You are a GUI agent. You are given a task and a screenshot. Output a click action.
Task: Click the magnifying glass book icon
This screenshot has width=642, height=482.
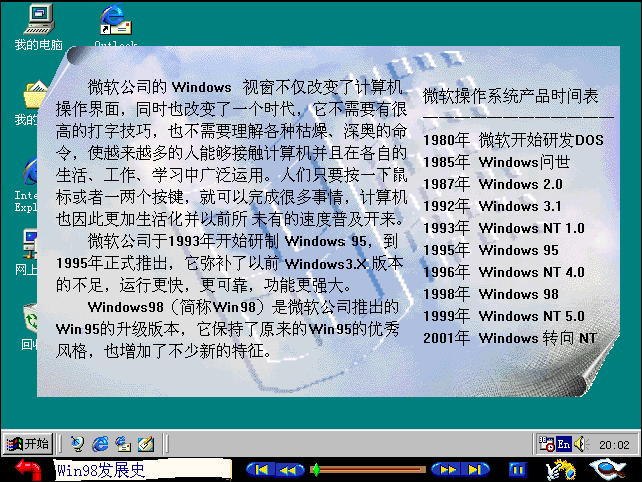(x=607, y=469)
